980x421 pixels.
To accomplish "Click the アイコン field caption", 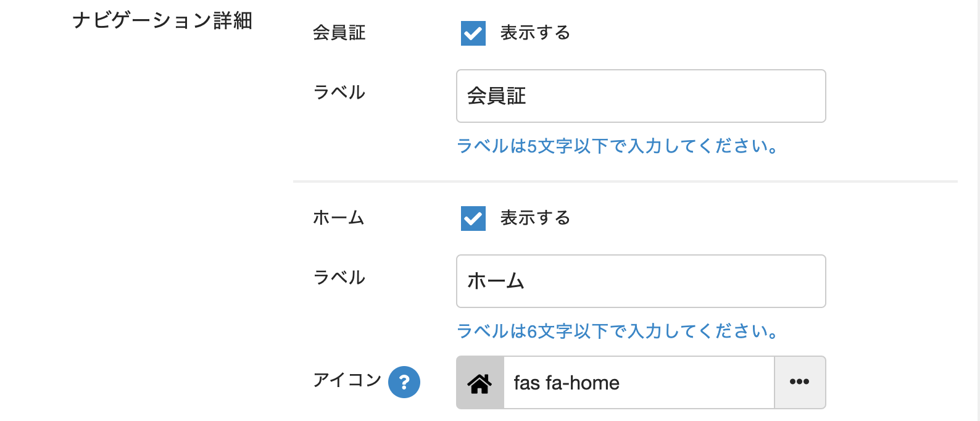I will tap(347, 380).
